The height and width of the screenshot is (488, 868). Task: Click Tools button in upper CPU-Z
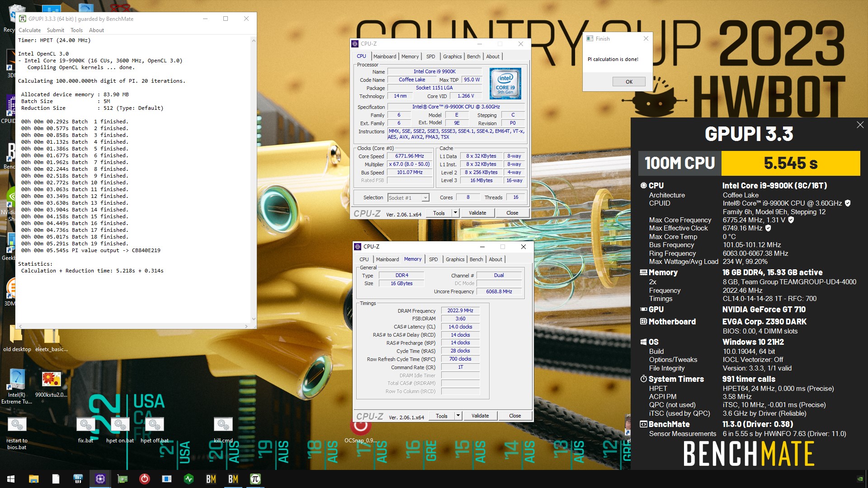point(439,213)
